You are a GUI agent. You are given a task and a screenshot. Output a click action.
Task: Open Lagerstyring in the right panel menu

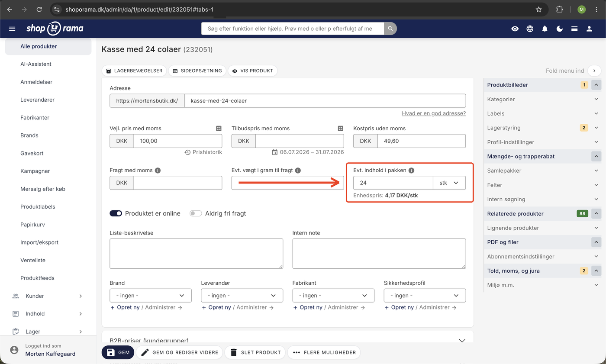(542, 128)
